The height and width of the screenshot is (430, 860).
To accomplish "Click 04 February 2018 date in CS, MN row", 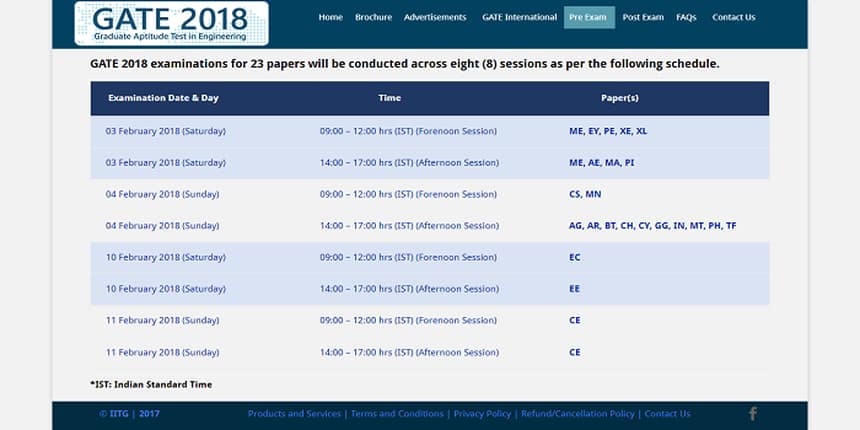I will click(162, 194).
